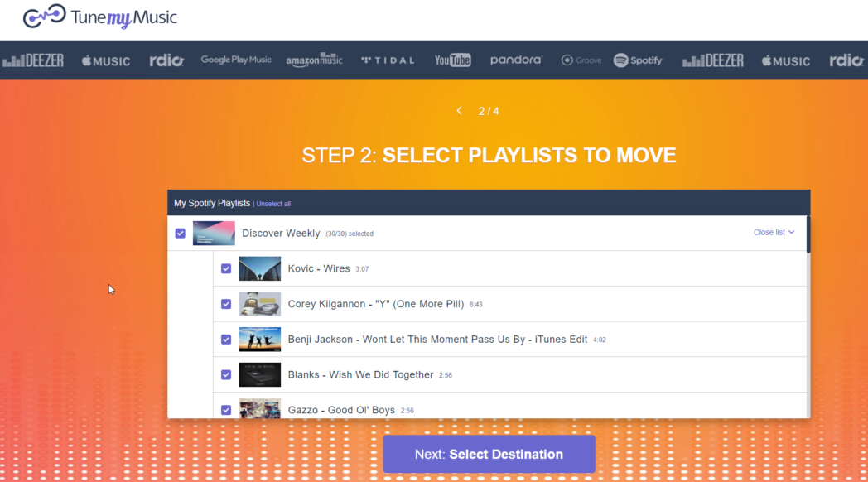Go back using the step arrow

click(x=459, y=111)
